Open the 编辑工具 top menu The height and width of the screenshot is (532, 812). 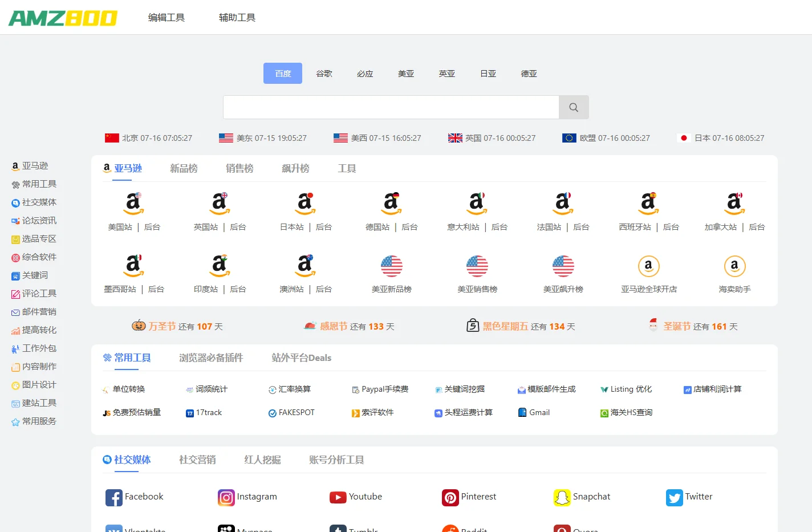click(167, 18)
